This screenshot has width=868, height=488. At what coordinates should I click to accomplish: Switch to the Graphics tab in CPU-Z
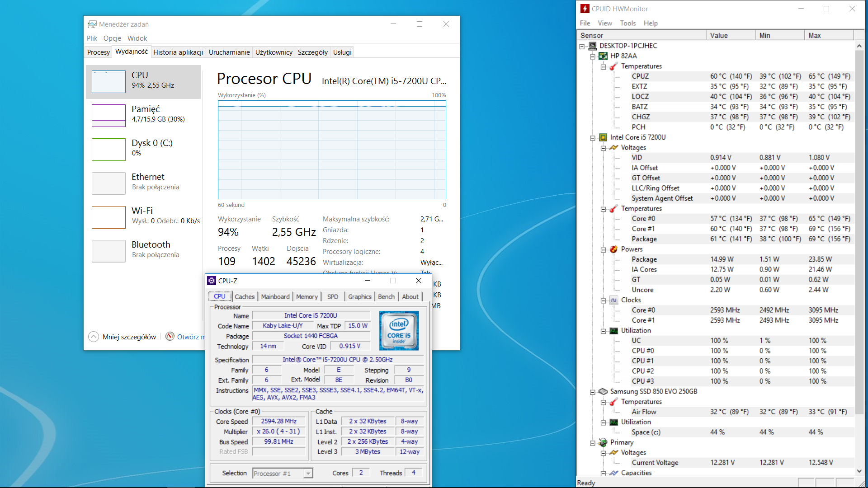point(360,297)
